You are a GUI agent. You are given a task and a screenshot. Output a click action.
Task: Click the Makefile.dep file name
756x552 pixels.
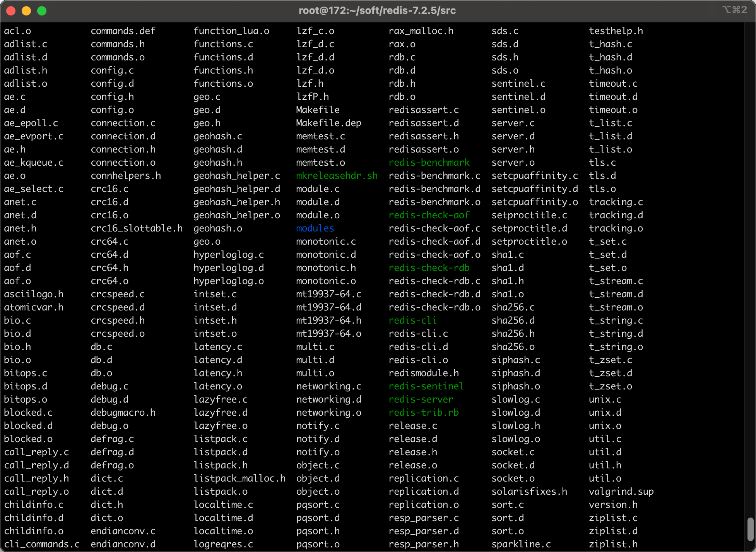pos(328,123)
